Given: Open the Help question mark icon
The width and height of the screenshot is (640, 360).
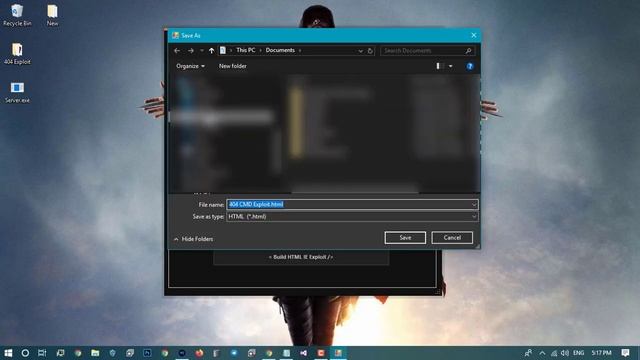Looking at the screenshot, I should pyautogui.click(x=470, y=66).
